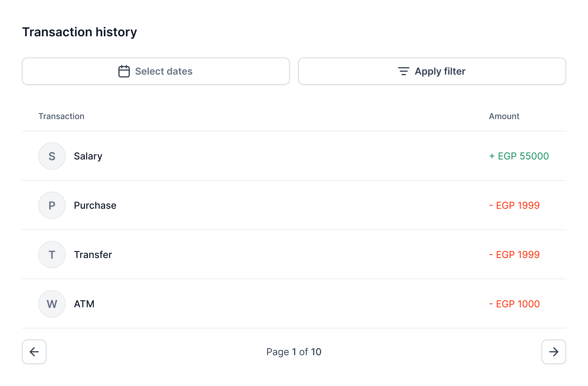This screenshot has width=588, height=386.
Task: Select the Transfer transaction label
Action: click(93, 254)
